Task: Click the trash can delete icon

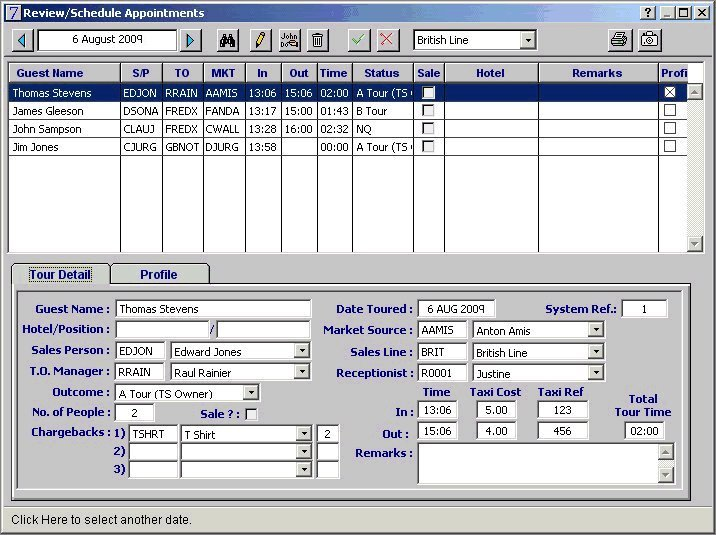Action: point(317,40)
